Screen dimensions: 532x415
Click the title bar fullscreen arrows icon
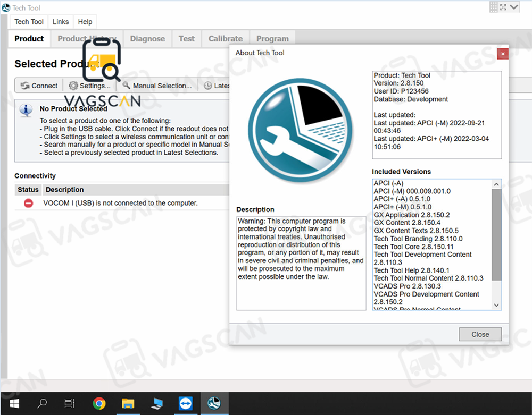coord(503,7)
